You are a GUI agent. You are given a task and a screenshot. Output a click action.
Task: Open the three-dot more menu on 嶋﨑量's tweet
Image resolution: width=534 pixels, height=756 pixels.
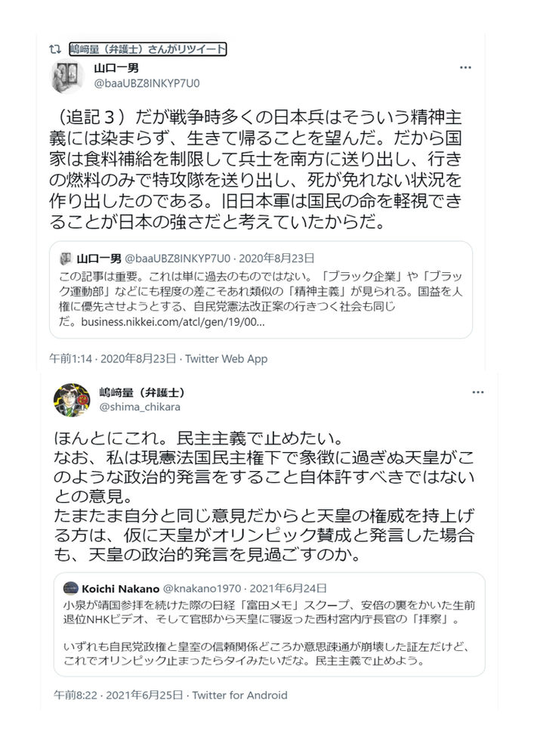coord(477,393)
